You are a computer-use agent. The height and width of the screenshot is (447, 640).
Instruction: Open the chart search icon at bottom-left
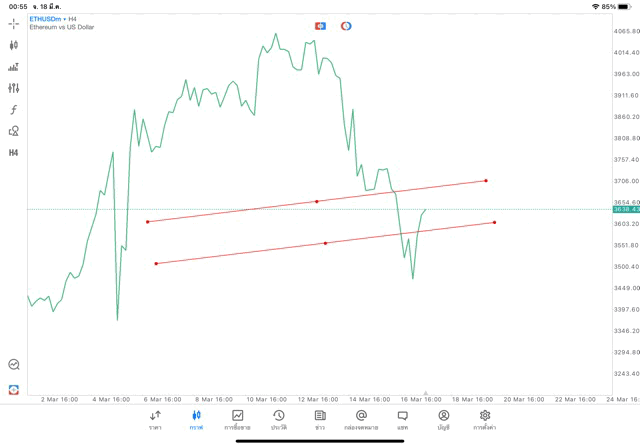click(14, 365)
